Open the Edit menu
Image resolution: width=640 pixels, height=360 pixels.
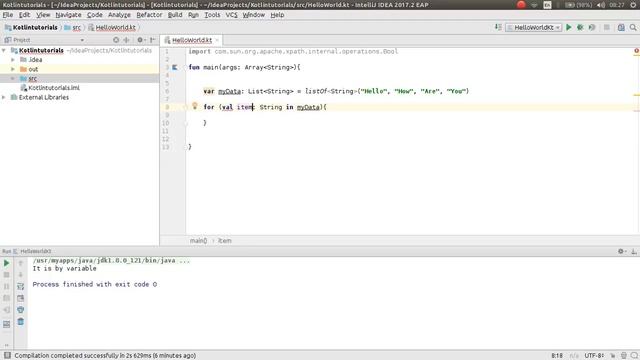(24, 15)
